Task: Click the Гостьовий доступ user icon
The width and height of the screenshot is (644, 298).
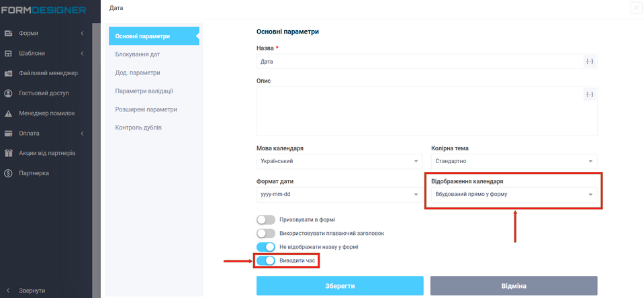Action: [9, 93]
